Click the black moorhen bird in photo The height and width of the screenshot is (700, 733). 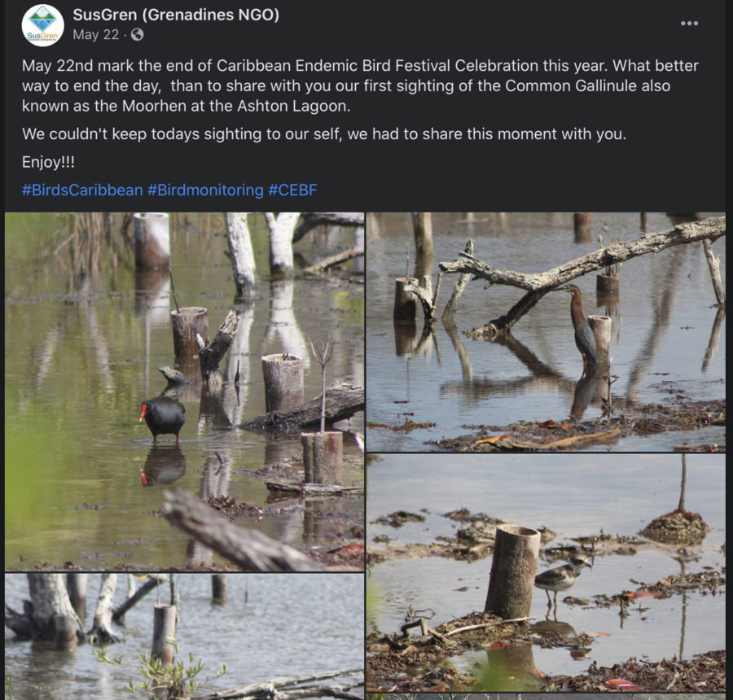[163, 417]
